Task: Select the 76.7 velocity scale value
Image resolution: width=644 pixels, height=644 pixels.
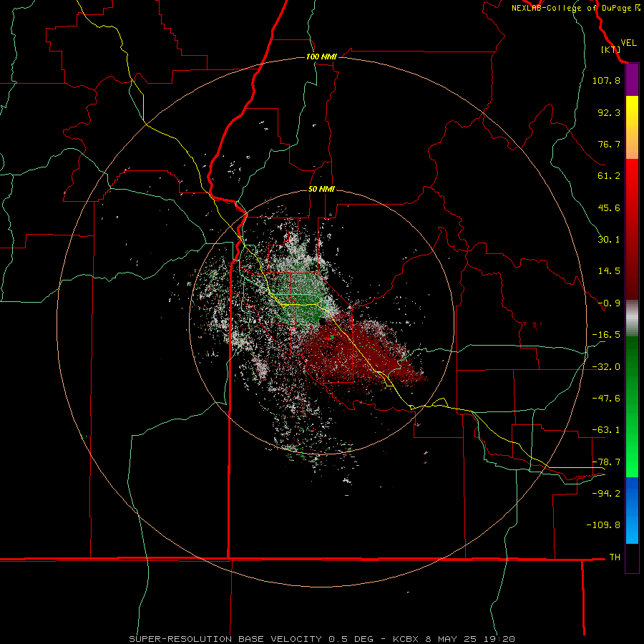Action: point(609,144)
